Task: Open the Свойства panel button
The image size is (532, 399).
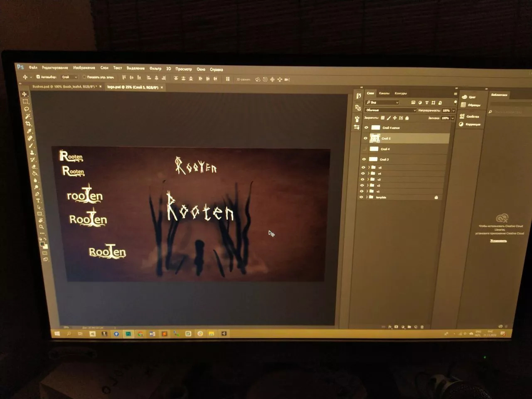Action: click(470, 116)
